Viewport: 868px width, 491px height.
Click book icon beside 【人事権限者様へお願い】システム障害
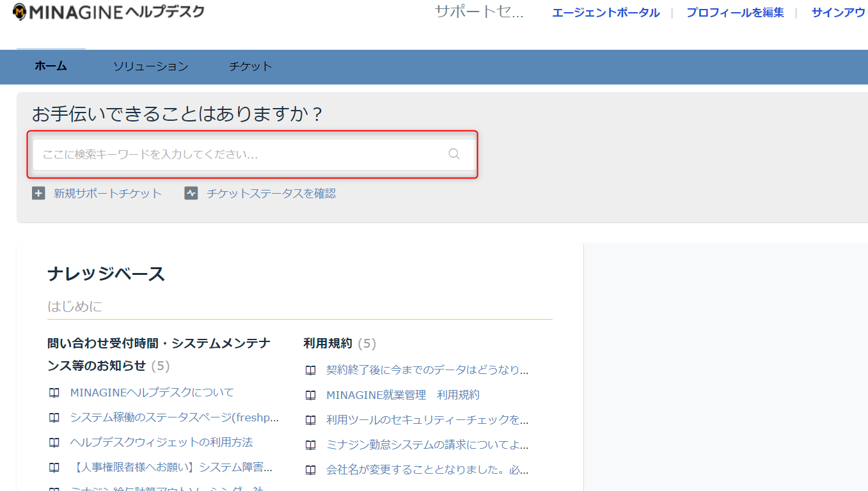point(54,467)
